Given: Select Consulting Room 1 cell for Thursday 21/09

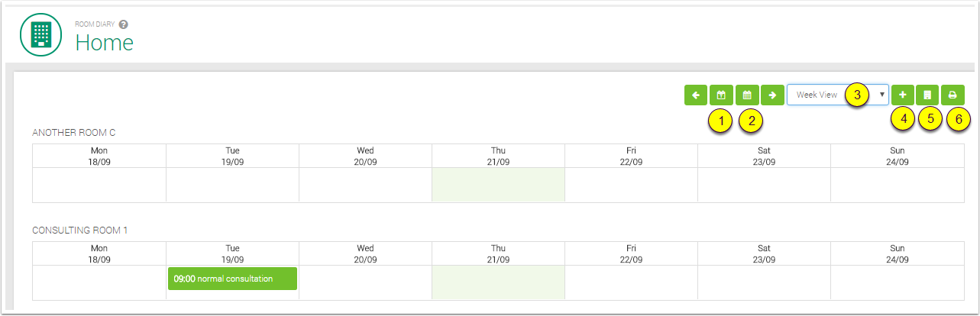Looking at the screenshot, I should pyautogui.click(x=498, y=282).
